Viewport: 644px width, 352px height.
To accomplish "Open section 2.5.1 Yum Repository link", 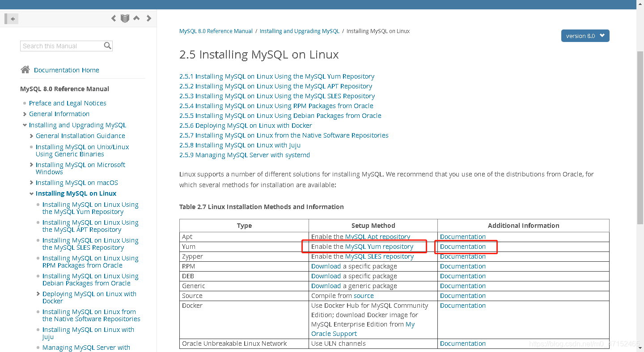I will point(277,76).
